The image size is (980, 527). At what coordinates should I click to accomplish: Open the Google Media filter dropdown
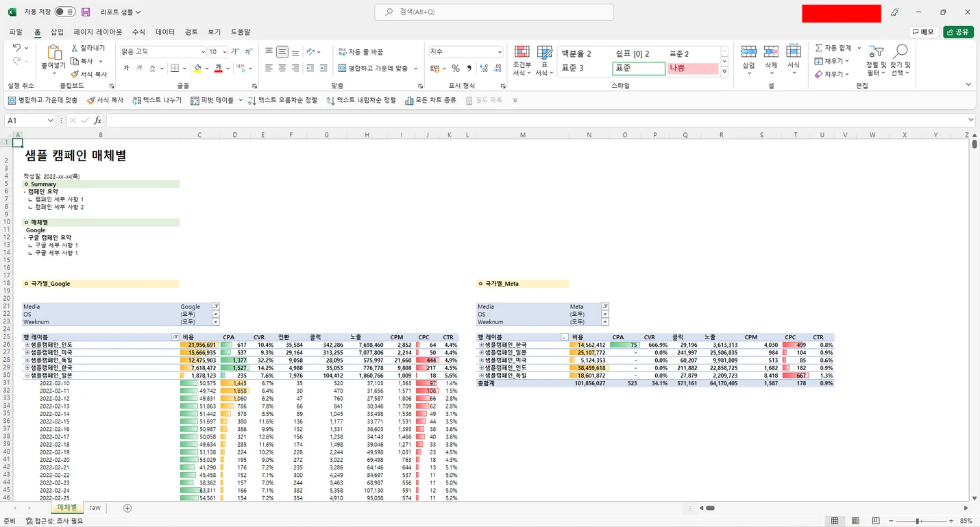pyautogui.click(x=215, y=306)
